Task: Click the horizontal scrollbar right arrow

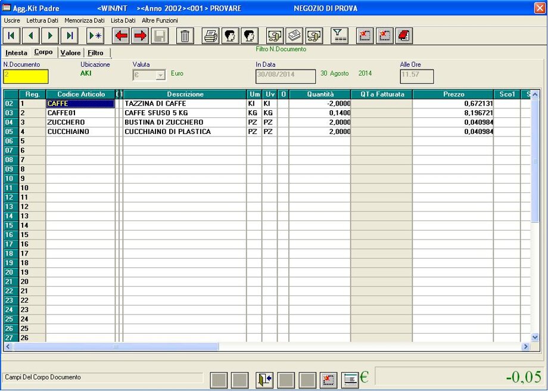Action: click(x=525, y=347)
